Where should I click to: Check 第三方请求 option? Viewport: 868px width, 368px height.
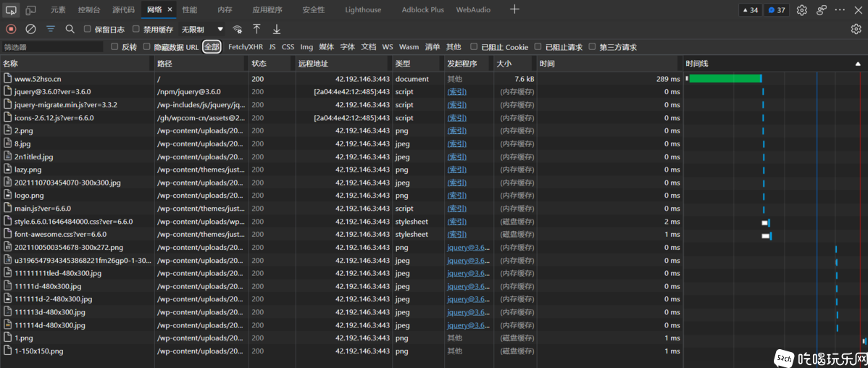[x=593, y=46]
